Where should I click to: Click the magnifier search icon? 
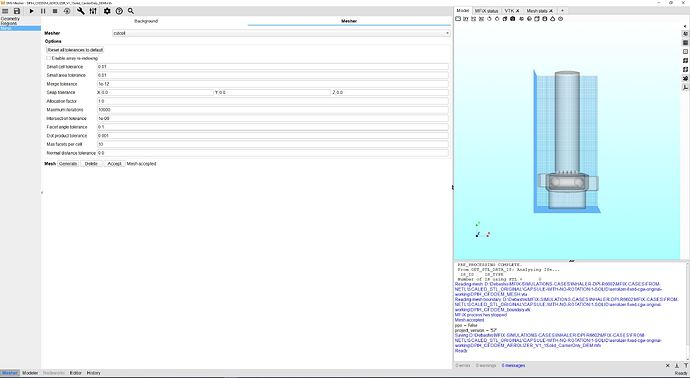[x=131, y=11]
